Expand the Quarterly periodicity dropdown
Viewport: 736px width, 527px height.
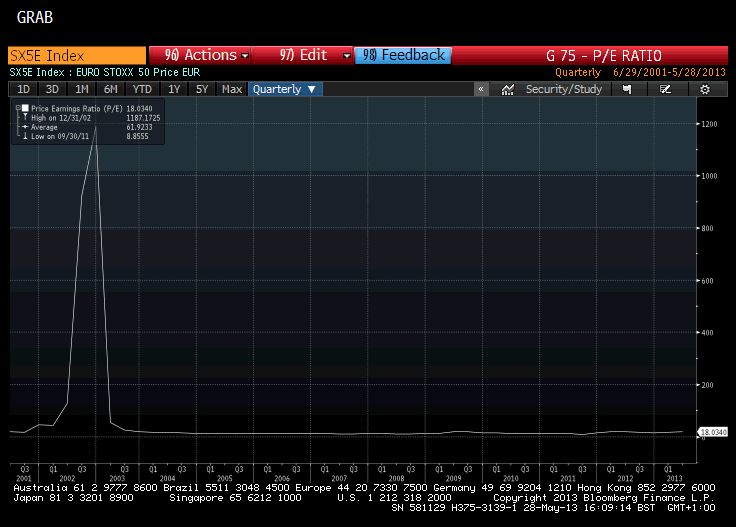tap(285, 89)
